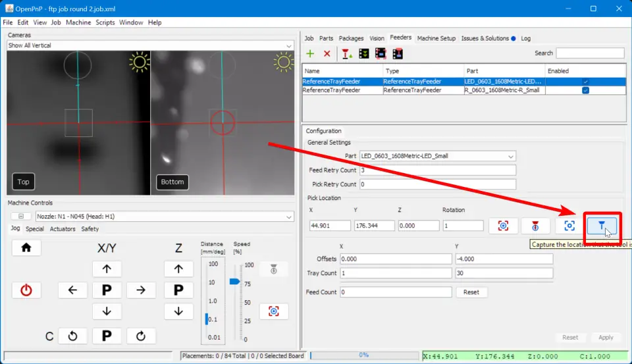
Task: Open the Show All Vertical camera dropdown
Action: coord(289,45)
